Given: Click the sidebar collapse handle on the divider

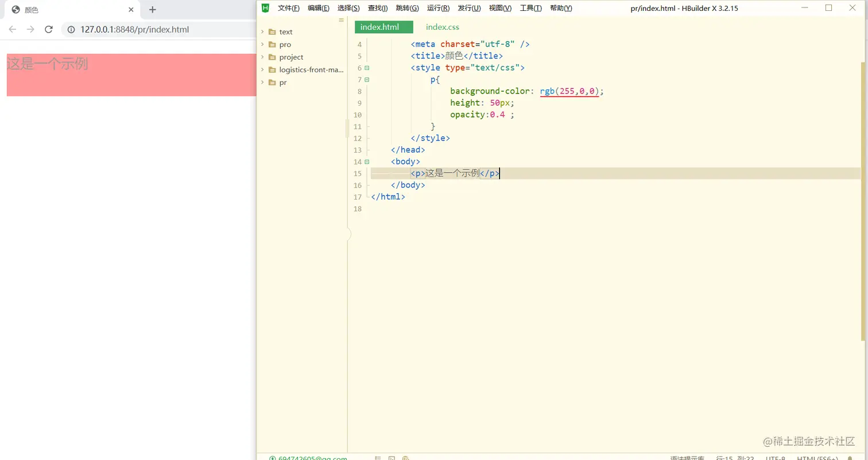Looking at the screenshot, I should tap(348, 234).
